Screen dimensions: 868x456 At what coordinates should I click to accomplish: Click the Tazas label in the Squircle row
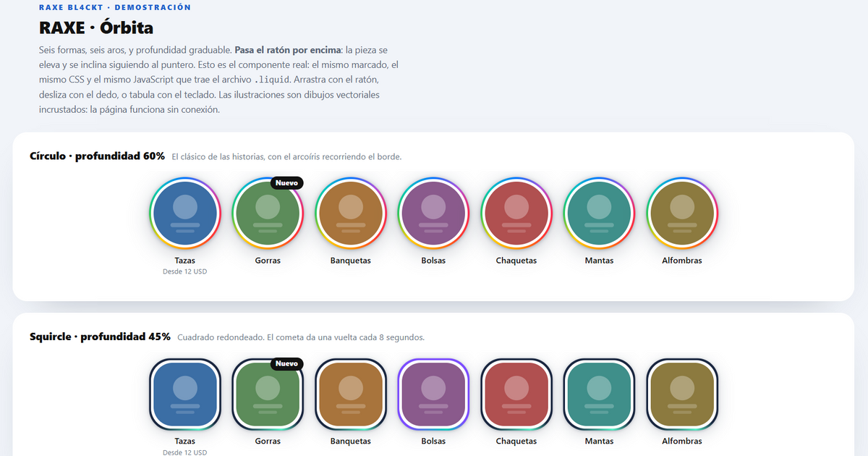pyautogui.click(x=185, y=442)
